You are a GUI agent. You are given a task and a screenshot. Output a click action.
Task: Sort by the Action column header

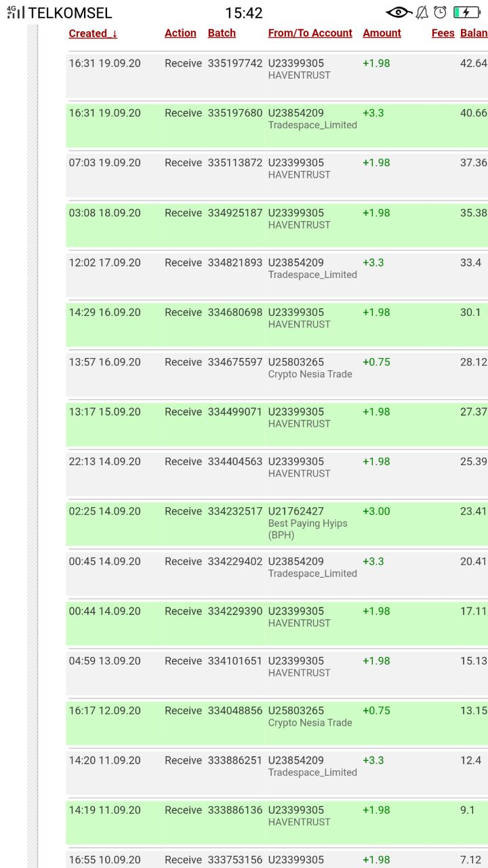coord(180,33)
